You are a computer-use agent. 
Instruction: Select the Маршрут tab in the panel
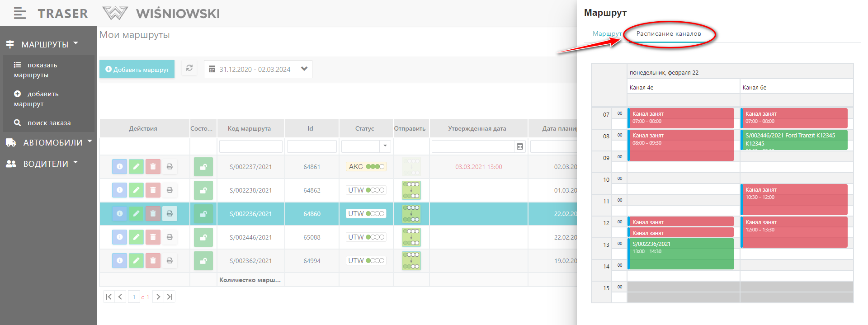(607, 34)
